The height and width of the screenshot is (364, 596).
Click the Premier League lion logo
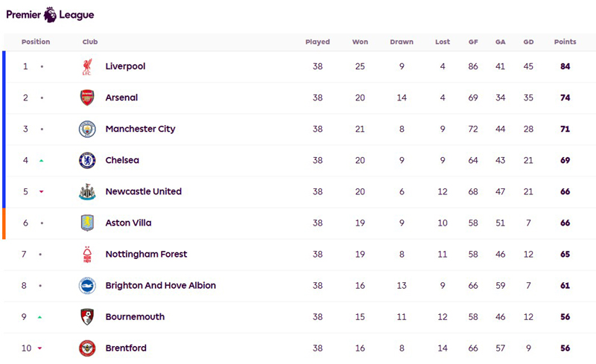(50, 14)
